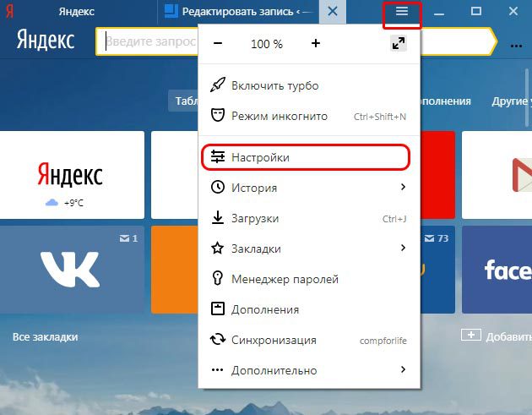
Task: Click the Добавить tile button
Action: point(497,336)
